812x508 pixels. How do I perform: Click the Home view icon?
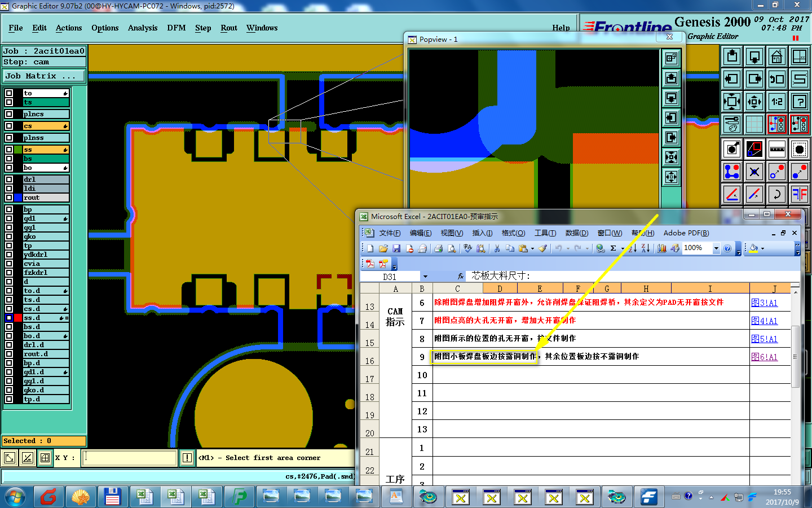[x=777, y=56]
